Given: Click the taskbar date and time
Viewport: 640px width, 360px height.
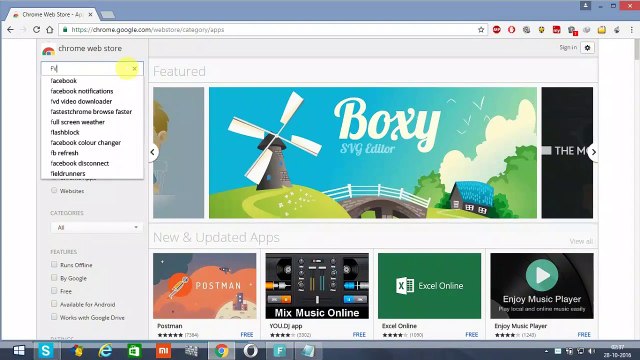Looking at the screenshot, I should 617,351.
